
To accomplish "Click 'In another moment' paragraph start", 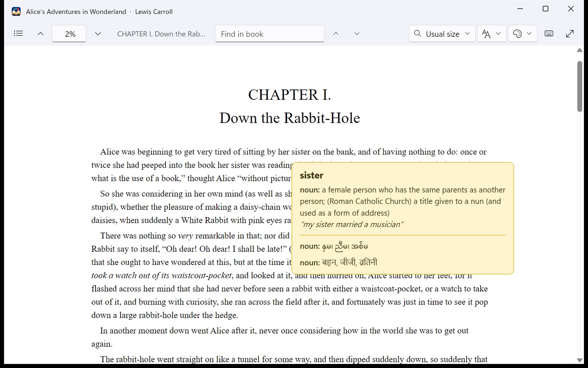I will (133, 331).
